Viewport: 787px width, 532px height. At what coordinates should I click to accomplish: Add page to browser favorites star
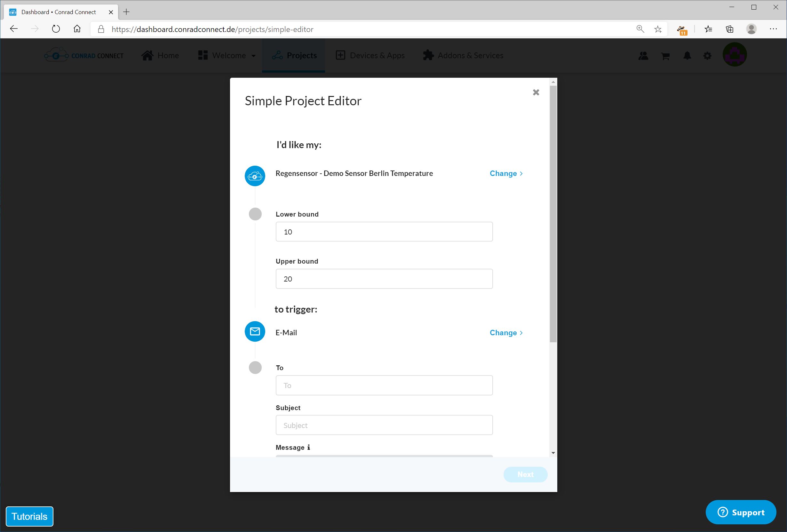[658, 29]
